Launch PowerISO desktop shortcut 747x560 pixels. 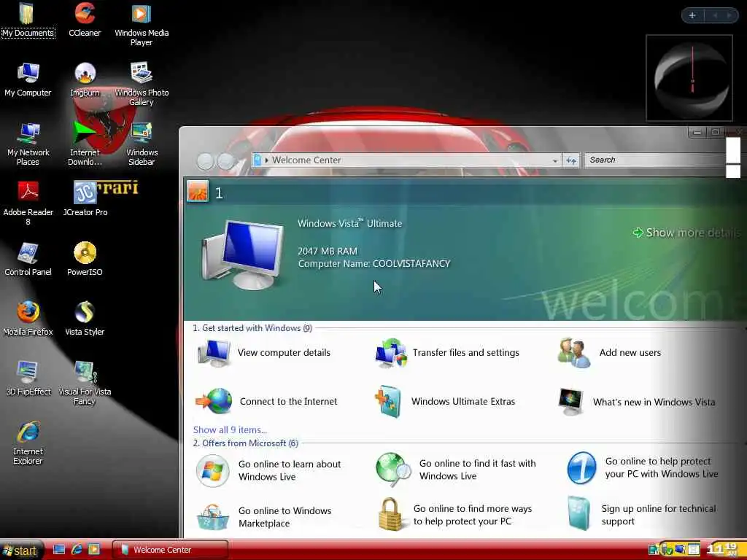pyautogui.click(x=85, y=259)
